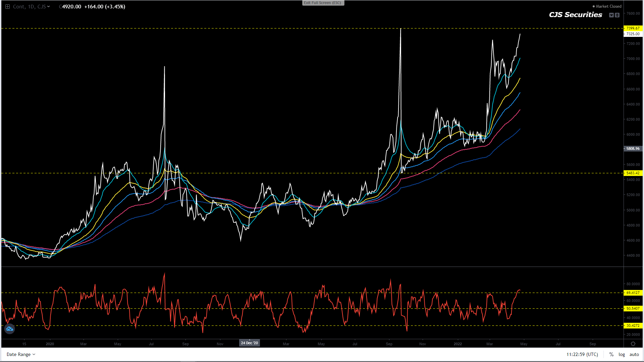Toggle auto scale mode
Viewport: 644px width, 362px height.
coord(634,354)
